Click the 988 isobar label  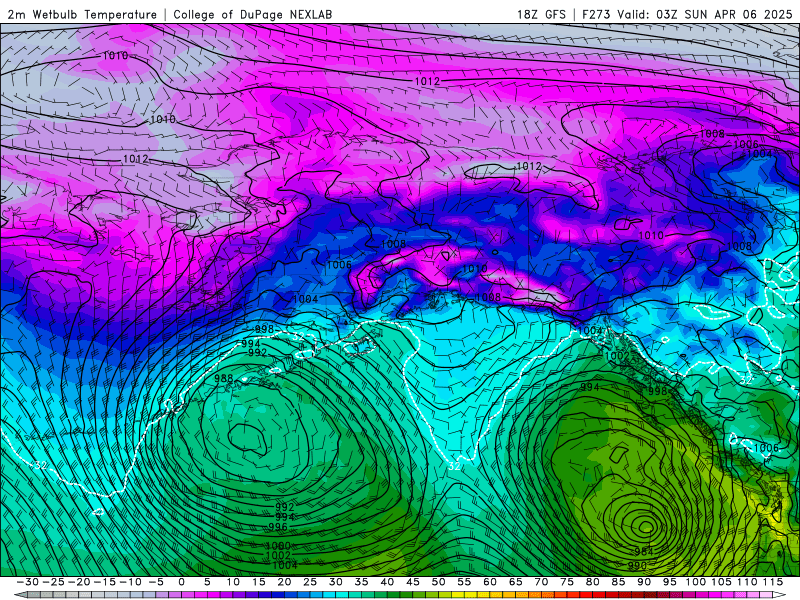click(223, 379)
